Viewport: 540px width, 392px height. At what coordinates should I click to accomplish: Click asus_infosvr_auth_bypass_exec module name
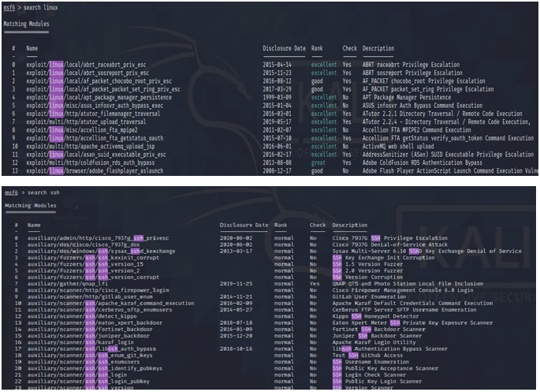click(95, 106)
